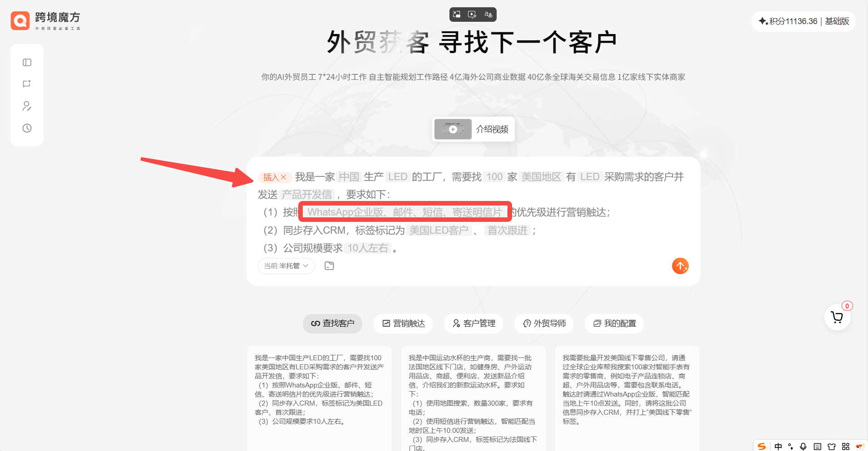Image resolution: width=868 pixels, height=451 pixels.
Task: Open the shopping cart icon
Action: pos(837,317)
